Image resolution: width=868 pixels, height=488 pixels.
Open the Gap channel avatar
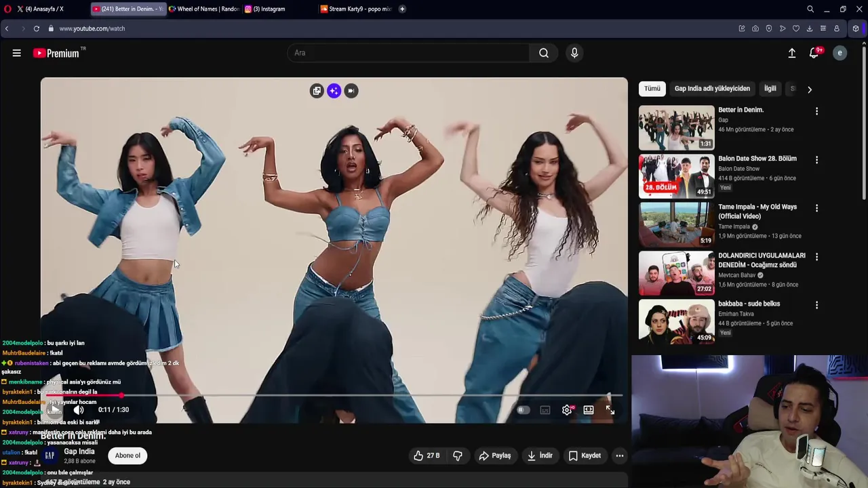coord(50,455)
